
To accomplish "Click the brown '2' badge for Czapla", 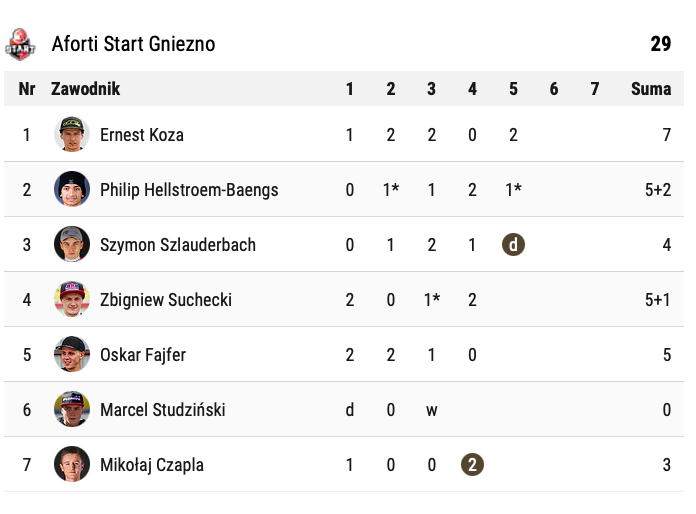I will point(472,465).
